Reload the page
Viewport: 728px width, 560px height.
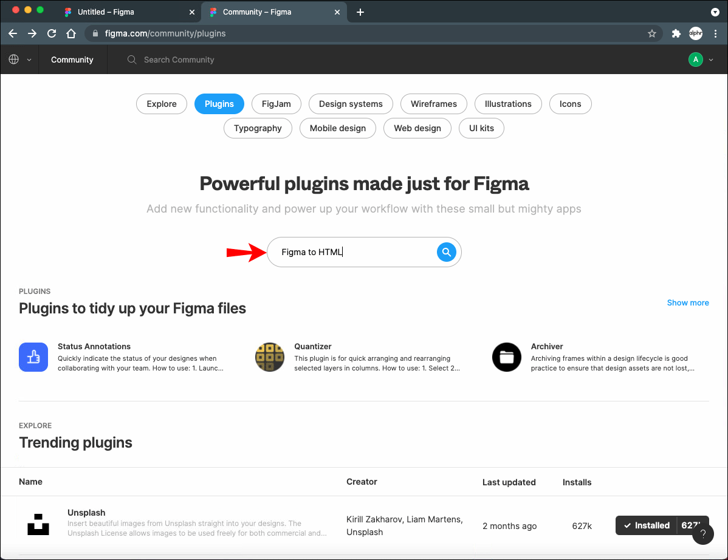(x=52, y=33)
